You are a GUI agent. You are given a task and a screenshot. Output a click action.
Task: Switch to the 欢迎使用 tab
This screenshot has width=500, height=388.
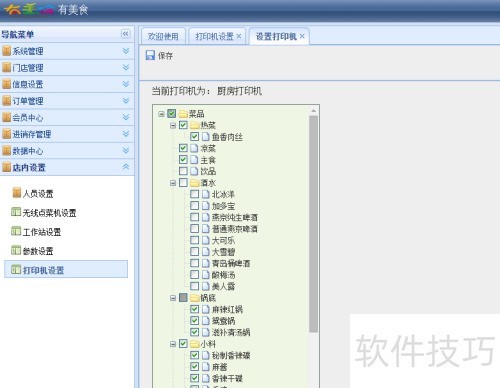coord(163,36)
